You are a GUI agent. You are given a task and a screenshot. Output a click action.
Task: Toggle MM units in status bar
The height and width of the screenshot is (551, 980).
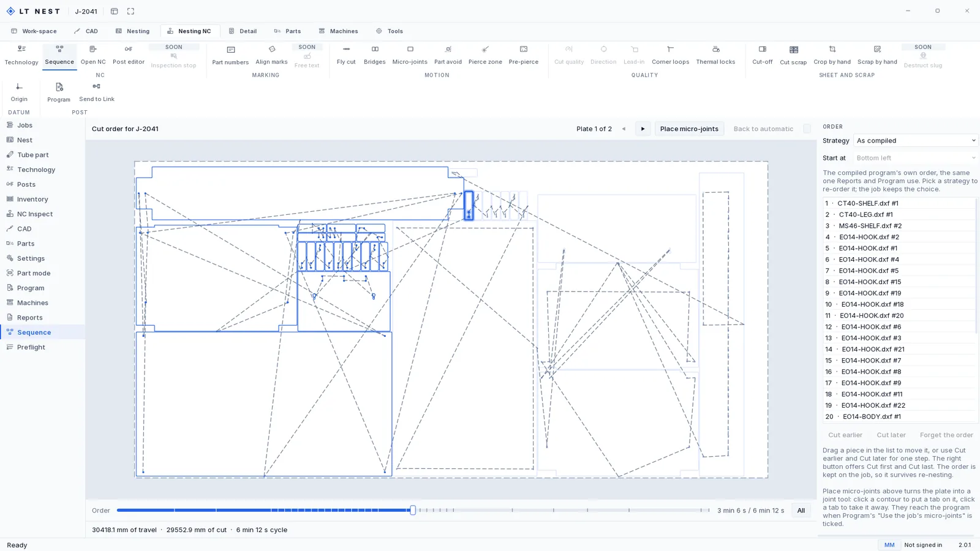point(889,545)
